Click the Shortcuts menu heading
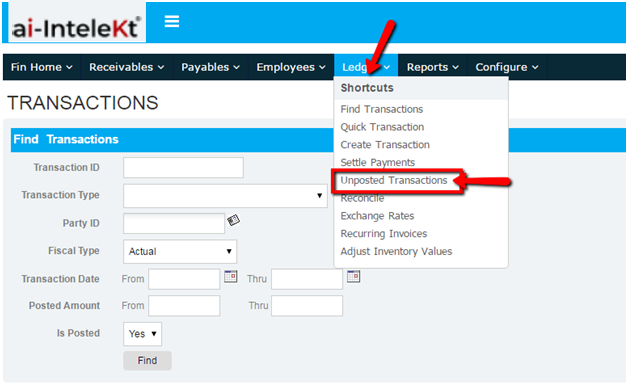The image size is (628, 387). tap(367, 88)
